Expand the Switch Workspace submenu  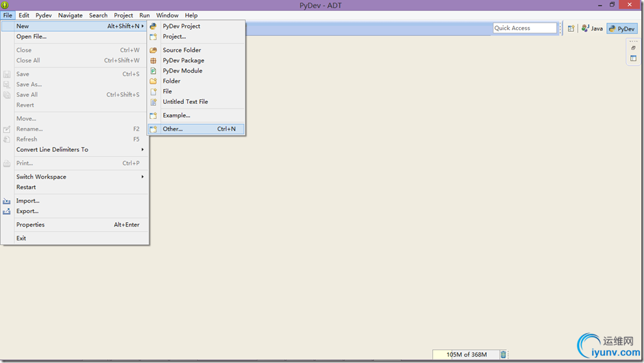click(74, 177)
